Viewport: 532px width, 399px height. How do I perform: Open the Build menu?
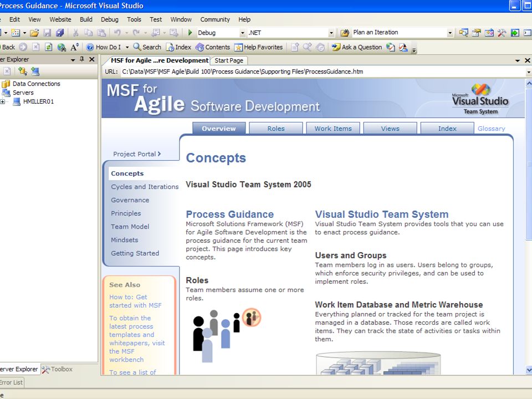(x=86, y=19)
